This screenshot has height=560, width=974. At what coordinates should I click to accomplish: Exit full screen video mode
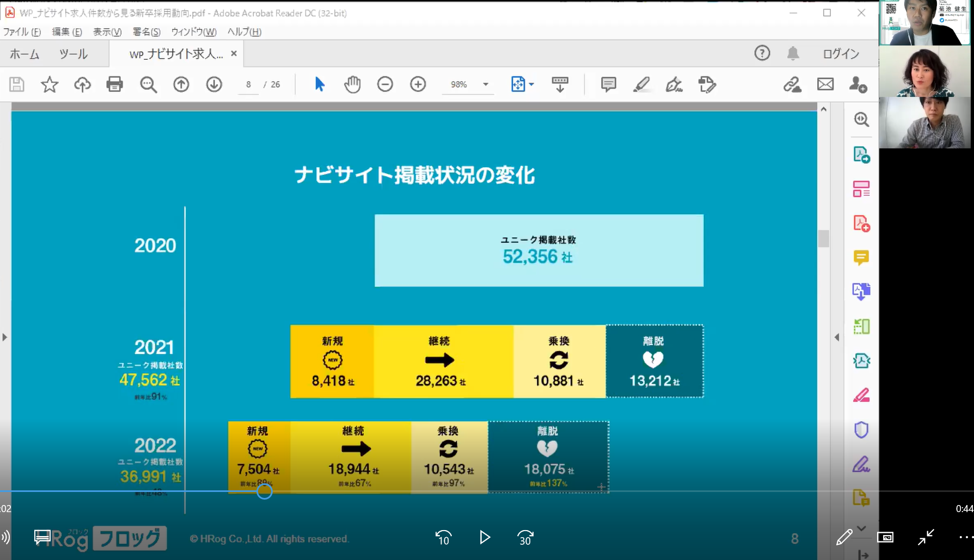(926, 538)
